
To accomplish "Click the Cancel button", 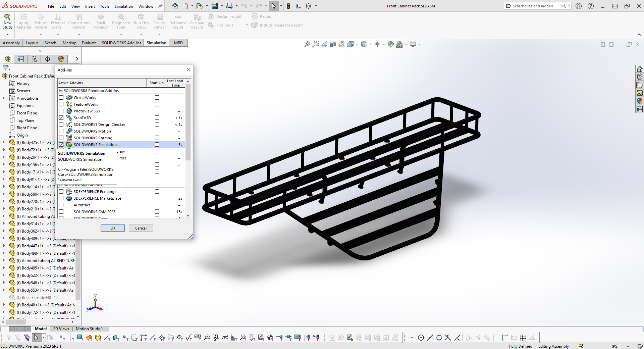I will click(x=141, y=228).
